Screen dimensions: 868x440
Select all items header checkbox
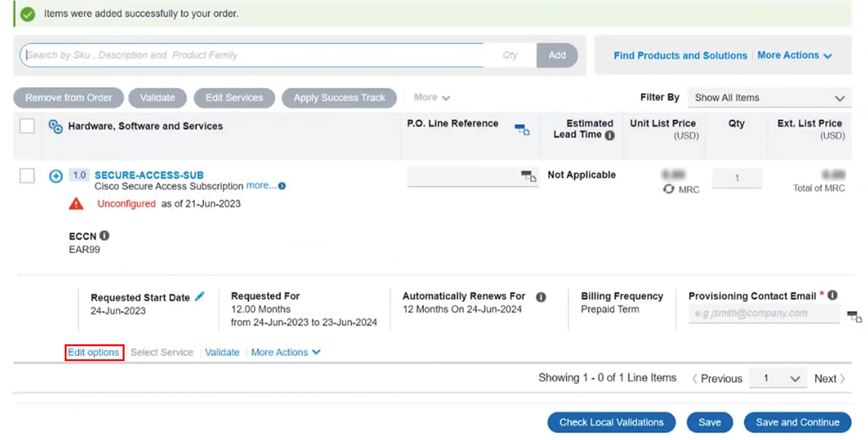click(x=27, y=126)
